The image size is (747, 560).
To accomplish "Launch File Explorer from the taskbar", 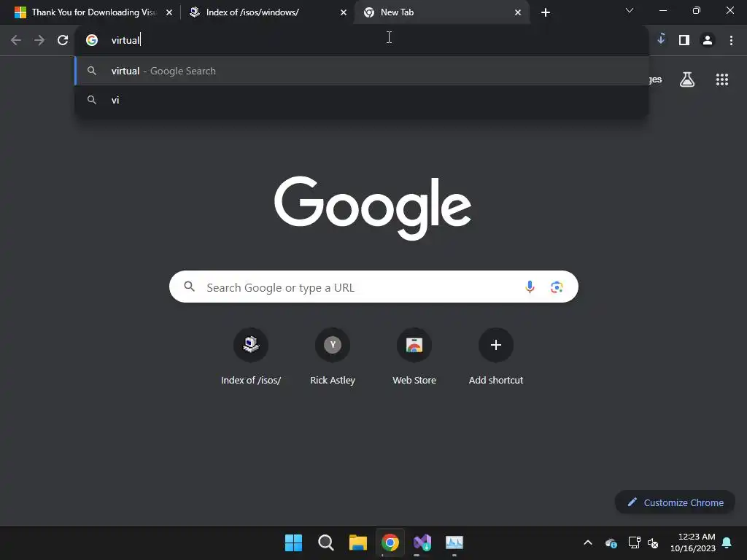I will (357, 542).
